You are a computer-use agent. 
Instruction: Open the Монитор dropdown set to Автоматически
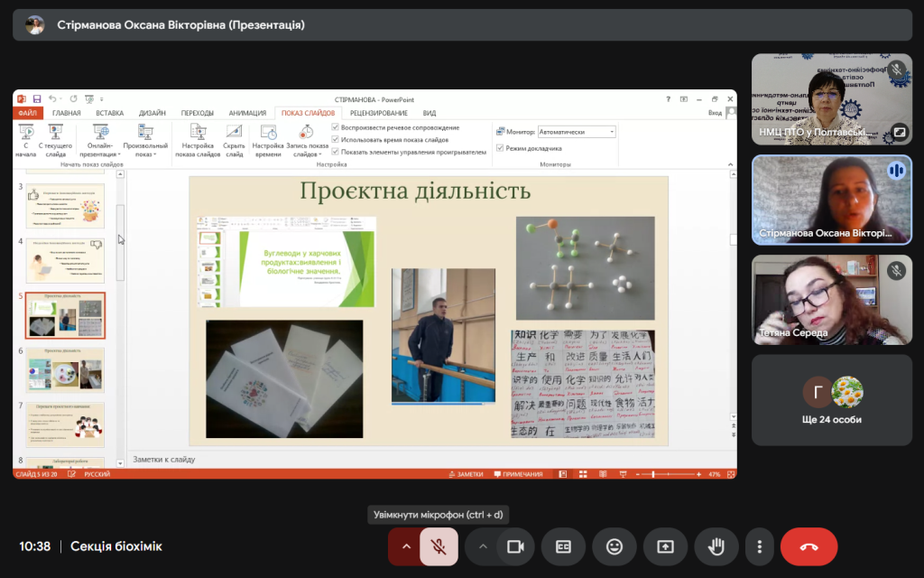(577, 132)
